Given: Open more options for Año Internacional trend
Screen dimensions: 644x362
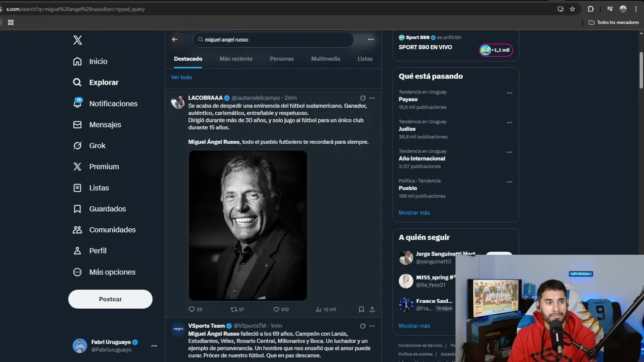Looking at the screenshot, I should coord(510,152).
